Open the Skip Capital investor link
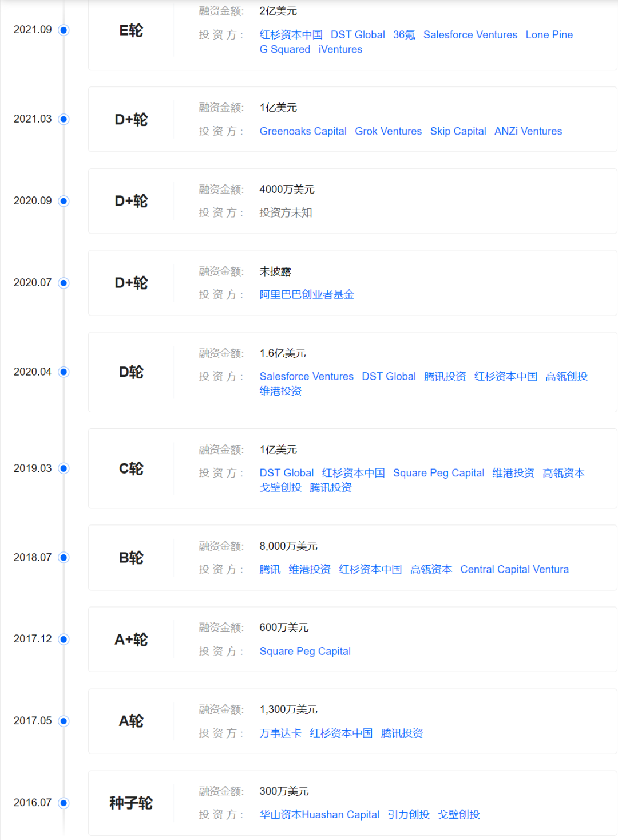The width and height of the screenshot is (618, 840). pos(458,131)
